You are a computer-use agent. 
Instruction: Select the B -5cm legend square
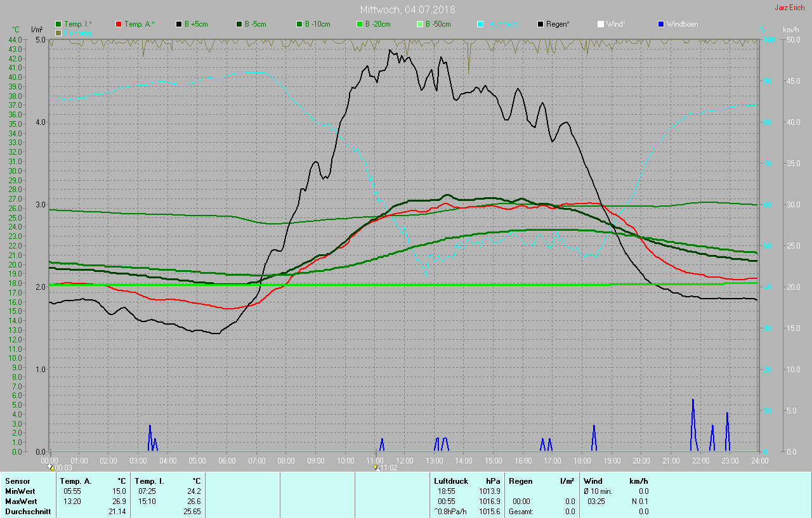pyautogui.click(x=239, y=24)
